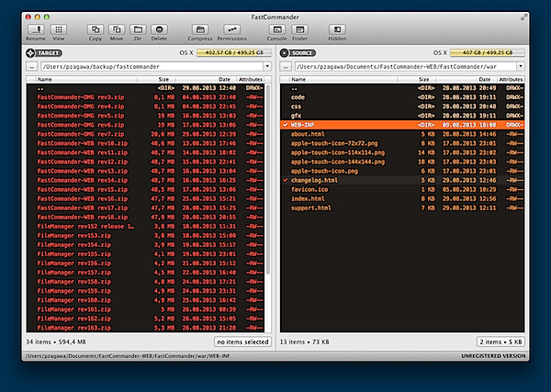Viewport: 551px width, 392px height.
Task: Sort left panel by Name column
Action: point(86,79)
